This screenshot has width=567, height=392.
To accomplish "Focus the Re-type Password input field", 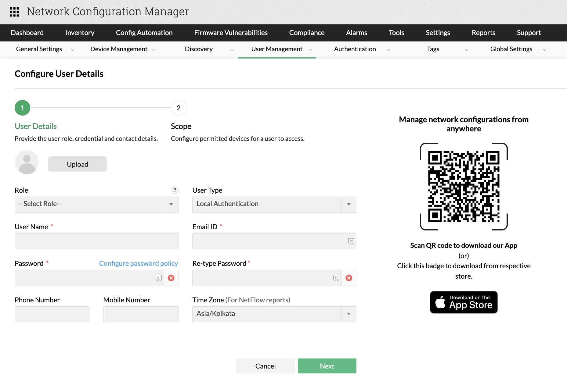I will pyautogui.click(x=267, y=278).
